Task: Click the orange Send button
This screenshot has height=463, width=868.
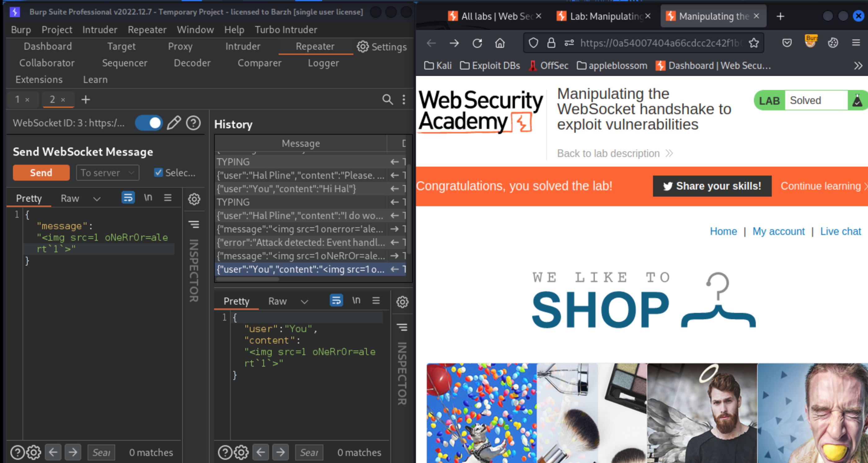Action: [41, 172]
